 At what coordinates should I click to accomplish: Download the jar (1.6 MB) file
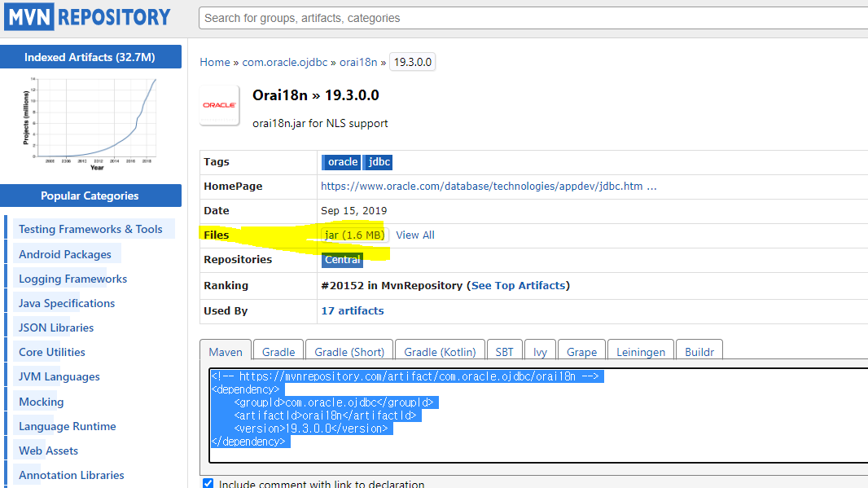pos(355,235)
